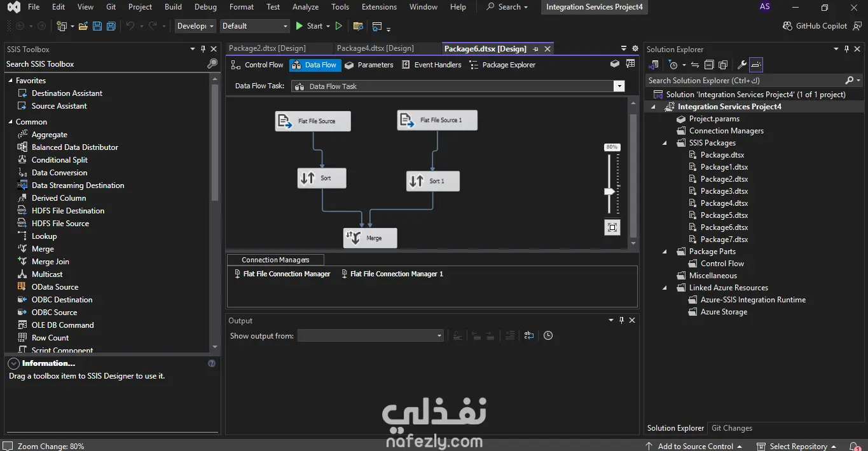Toggle word wrap in Output panel
Viewport: 868px width, 451px height.
tap(529, 335)
